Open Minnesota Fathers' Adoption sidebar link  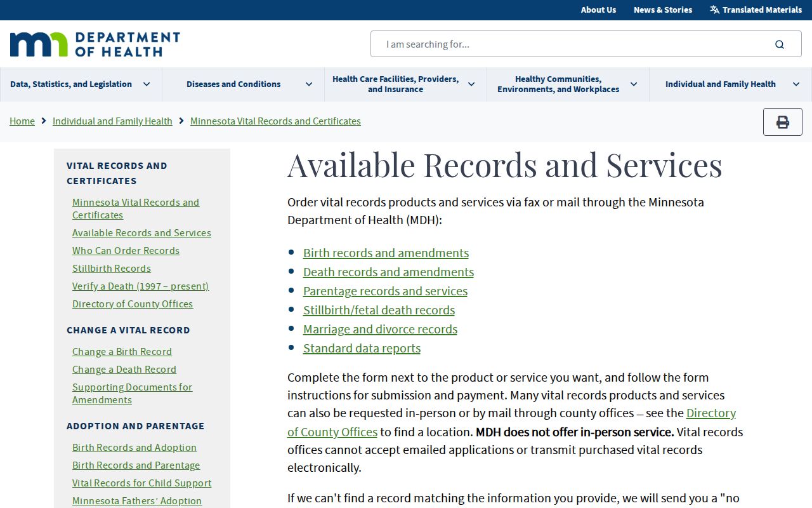point(137,501)
